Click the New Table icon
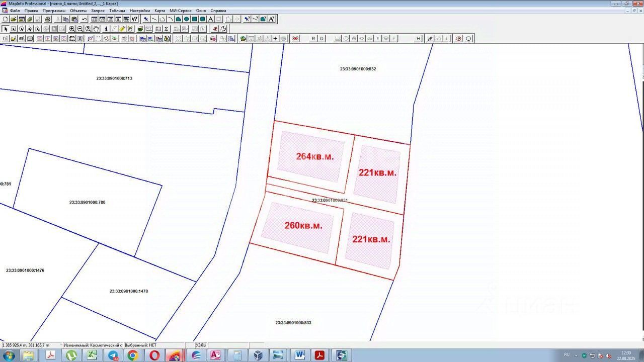This screenshot has width=644, height=362. click(x=6, y=19)
